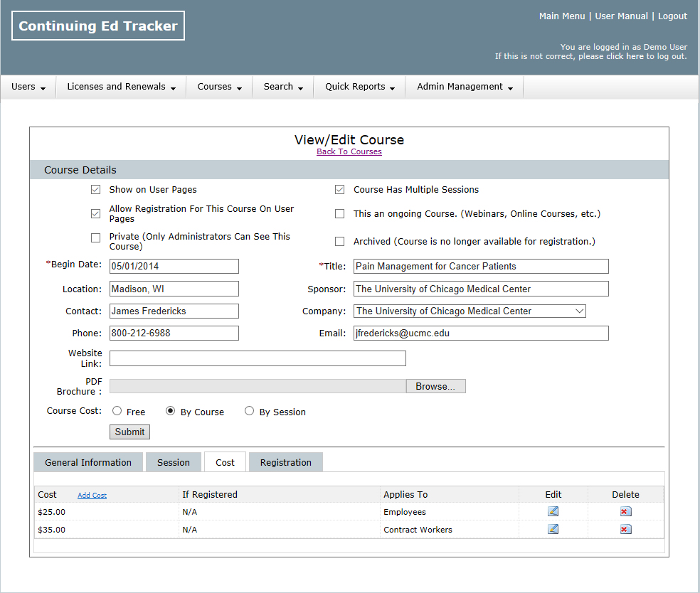
Task: Choose By Session cost radio button
Action: pyautogui.click(x=249, y=411)
